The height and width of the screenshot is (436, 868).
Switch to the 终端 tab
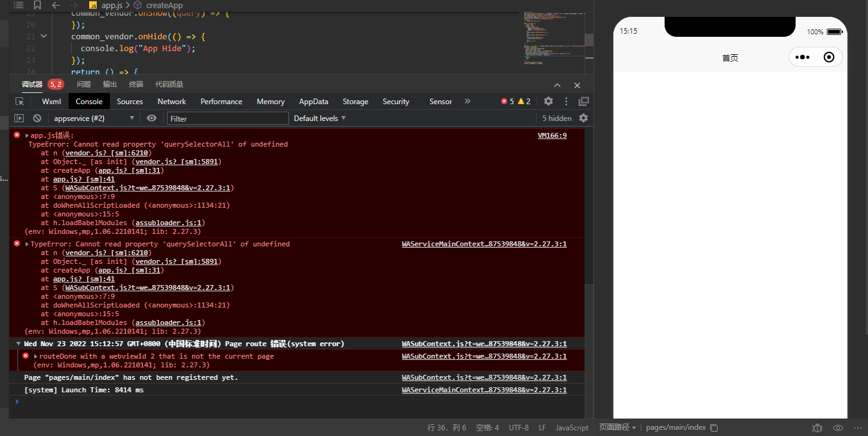click(x=136, y=84)
